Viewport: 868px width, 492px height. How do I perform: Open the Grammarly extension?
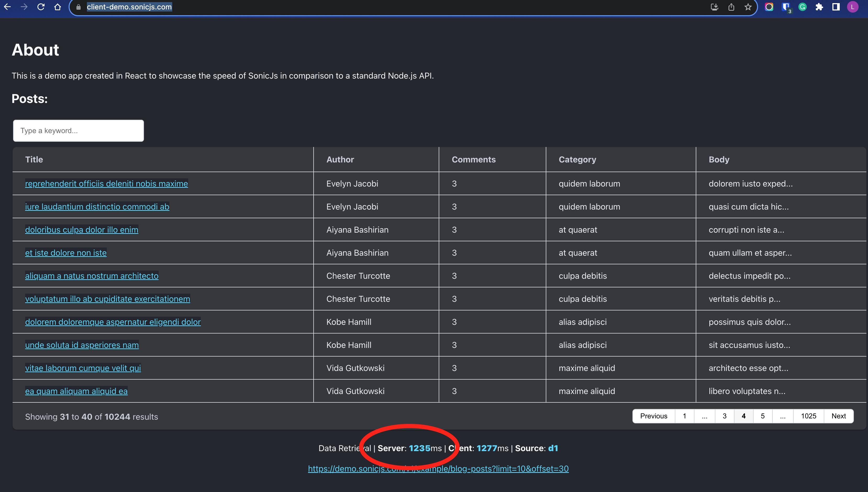[x=803, y=7]
